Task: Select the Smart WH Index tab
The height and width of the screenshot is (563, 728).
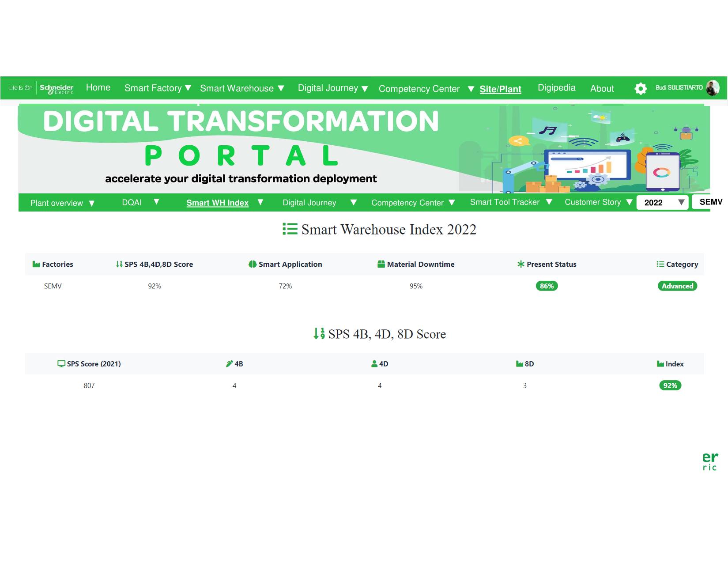Action: (x=217, y=203)
